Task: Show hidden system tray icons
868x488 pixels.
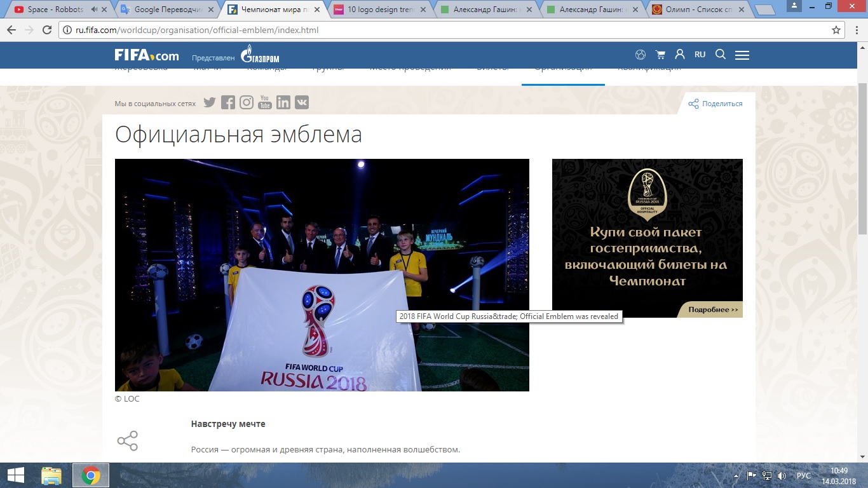Action: (x=737, y=475)
